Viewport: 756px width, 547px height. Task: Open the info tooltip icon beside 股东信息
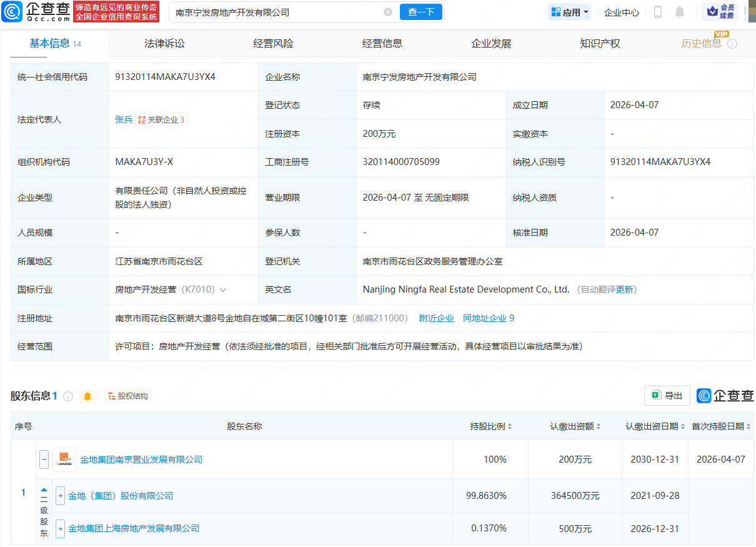[67, 396]
